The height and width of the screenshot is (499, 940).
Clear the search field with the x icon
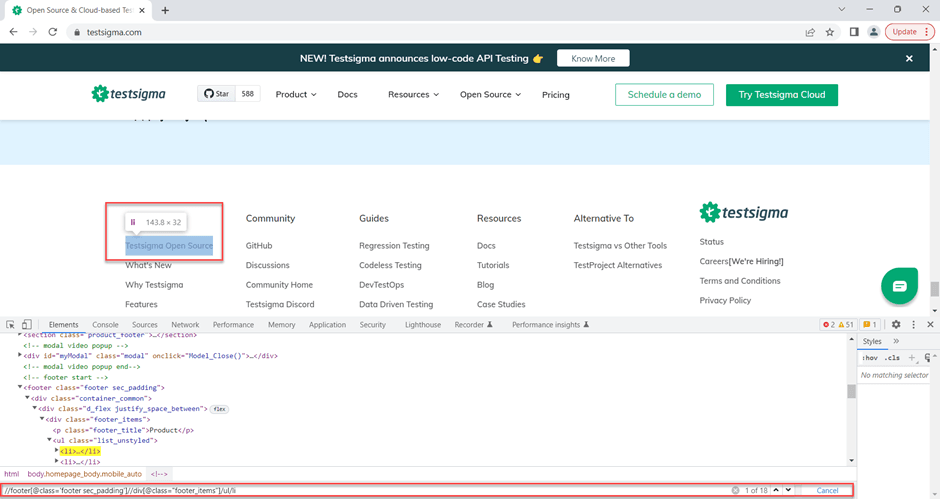click(x=735, y=490)
